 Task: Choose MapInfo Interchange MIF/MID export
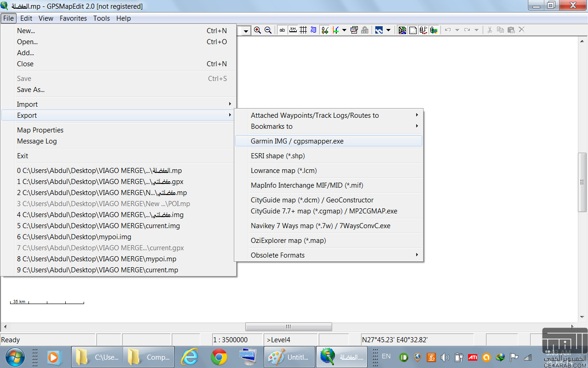(329, 185)
